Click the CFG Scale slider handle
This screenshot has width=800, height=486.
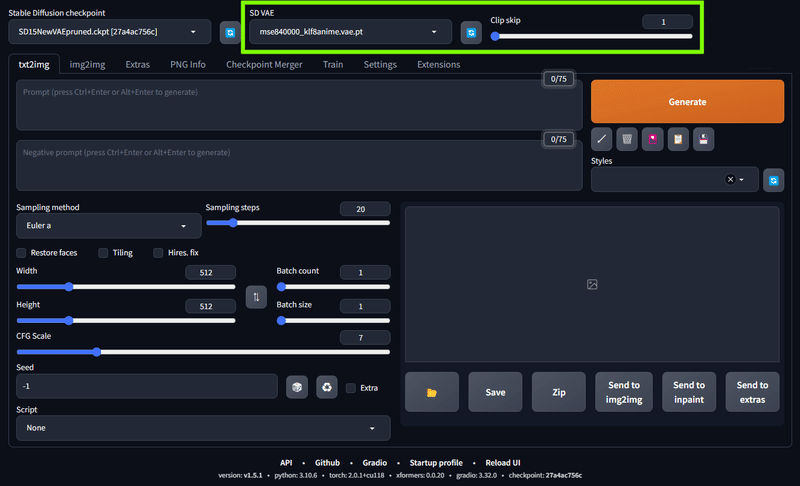[96, 352]
